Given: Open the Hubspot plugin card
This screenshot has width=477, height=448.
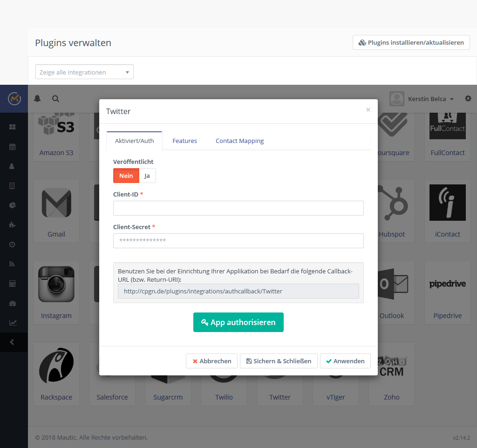Looking at the screenshot, I should (x=395, y=211).
